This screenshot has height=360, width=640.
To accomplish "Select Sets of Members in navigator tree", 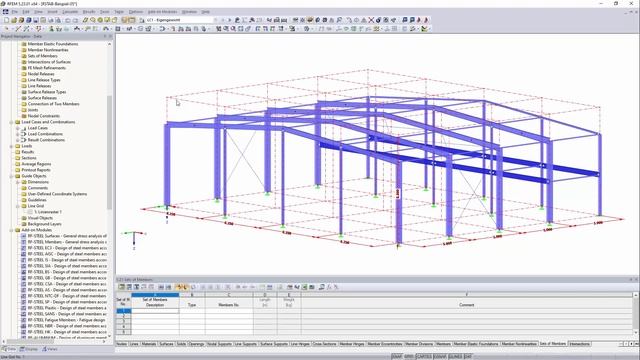I will click(x=42, y=56).
